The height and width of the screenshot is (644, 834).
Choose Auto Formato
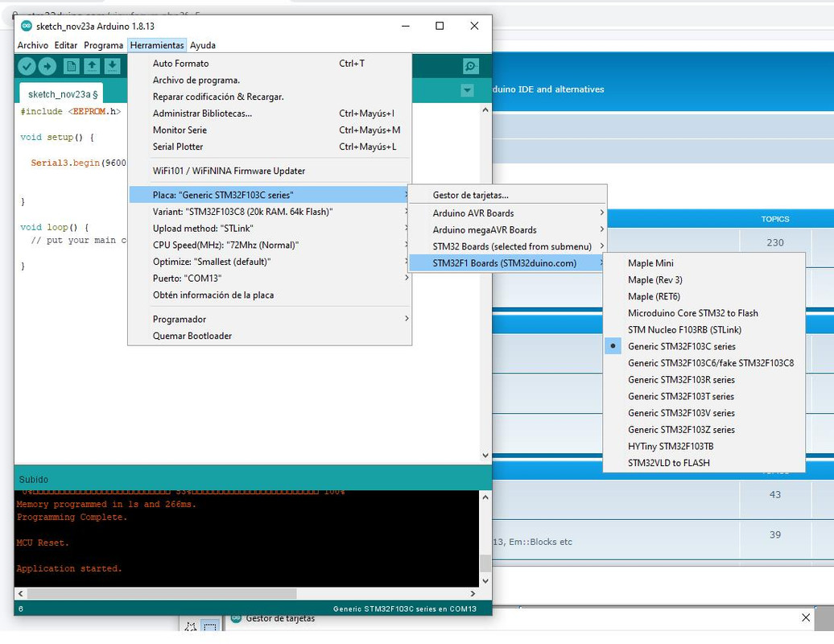(x=270, y=64)
